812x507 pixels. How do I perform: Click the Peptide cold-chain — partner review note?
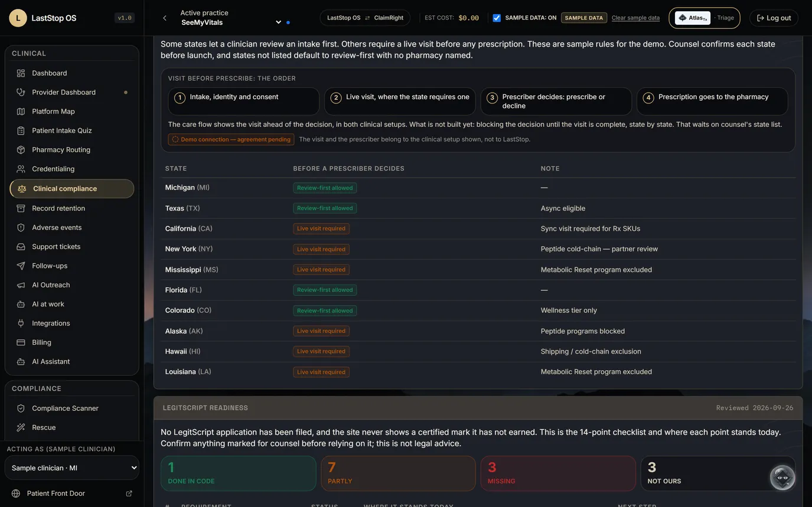(599, 249)
